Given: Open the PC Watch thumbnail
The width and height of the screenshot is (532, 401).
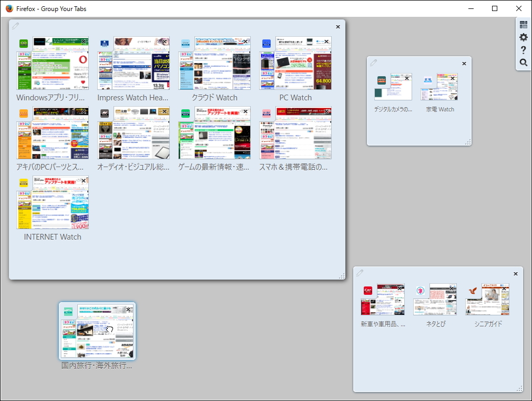Looking at the screenshot, I should tap(295, 63).
